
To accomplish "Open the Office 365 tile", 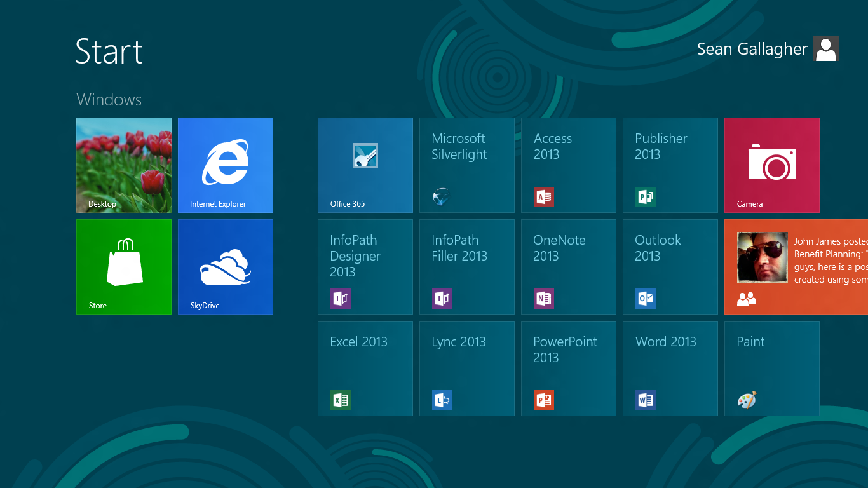I will click(x=365, y=165).
